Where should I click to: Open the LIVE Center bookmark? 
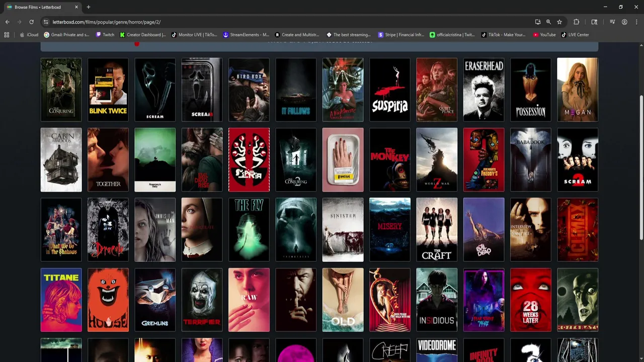[575, 35]
